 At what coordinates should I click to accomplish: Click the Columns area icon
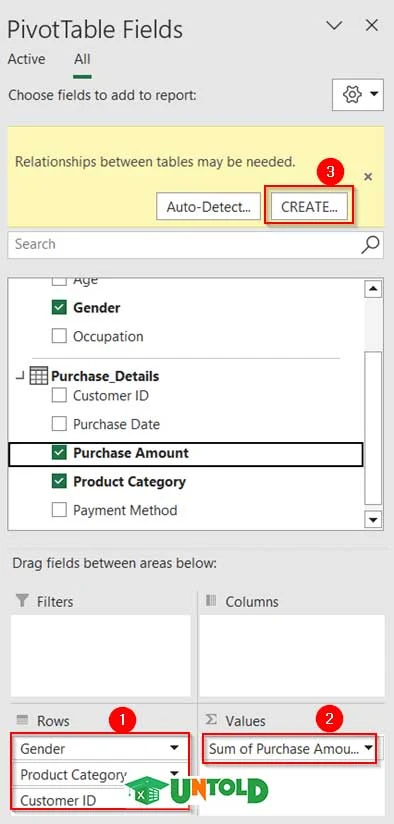click(x=211, y=601)
